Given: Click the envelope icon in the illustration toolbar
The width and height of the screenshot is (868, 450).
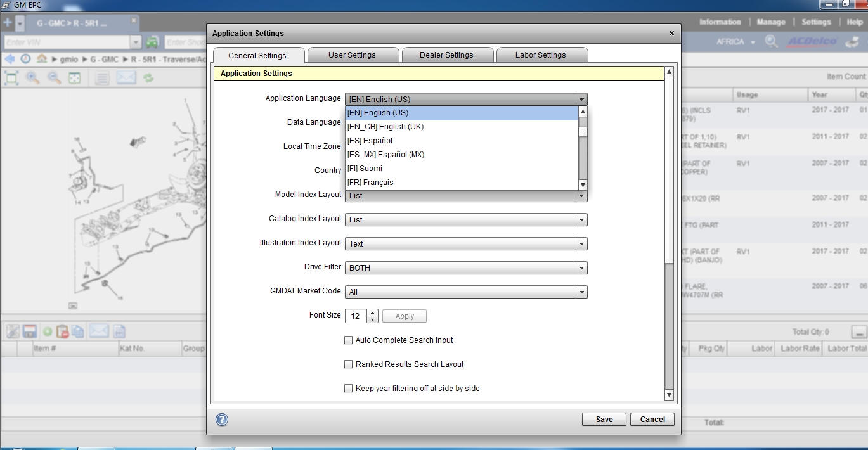Looking at the screenshot, I should click(126, 78).
